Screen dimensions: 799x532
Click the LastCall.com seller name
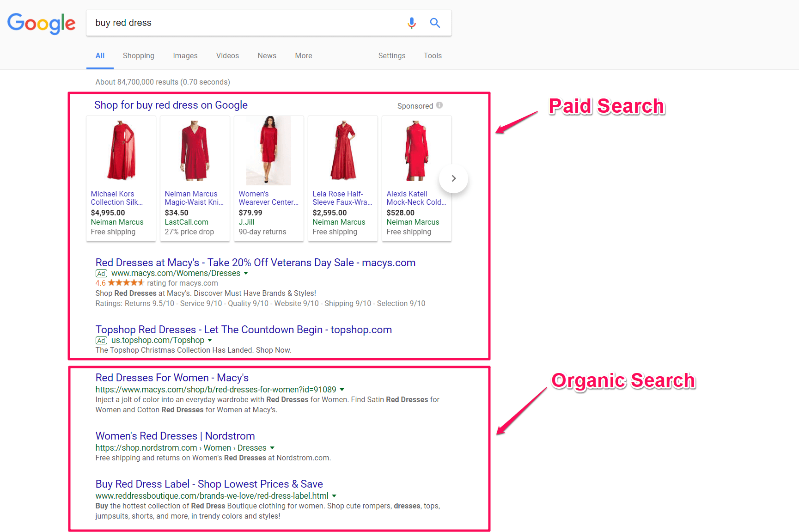coord(187,222)
